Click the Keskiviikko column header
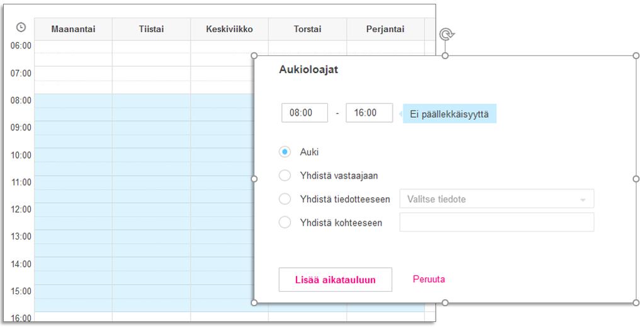The width and height of the screenshot is (644, 327). 229,29
